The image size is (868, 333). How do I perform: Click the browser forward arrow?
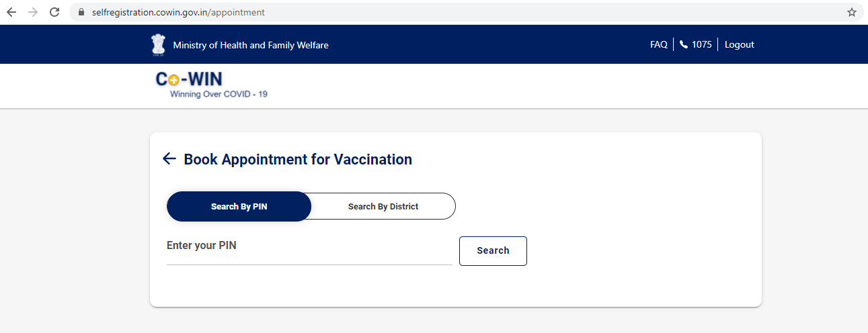[x=33, y=12]
